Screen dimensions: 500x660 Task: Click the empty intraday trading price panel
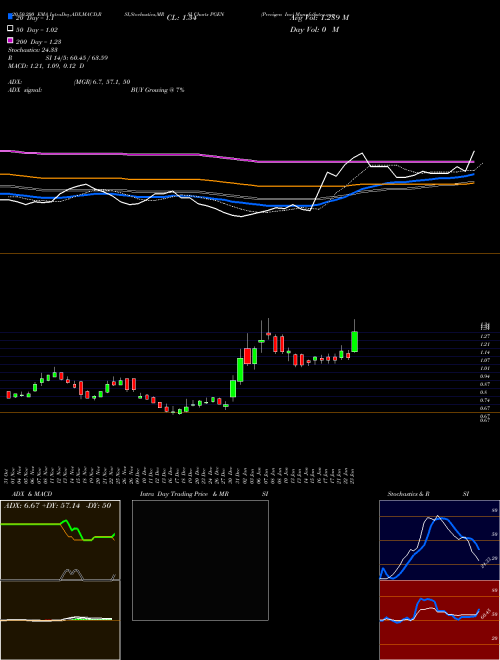pos(200,560)
